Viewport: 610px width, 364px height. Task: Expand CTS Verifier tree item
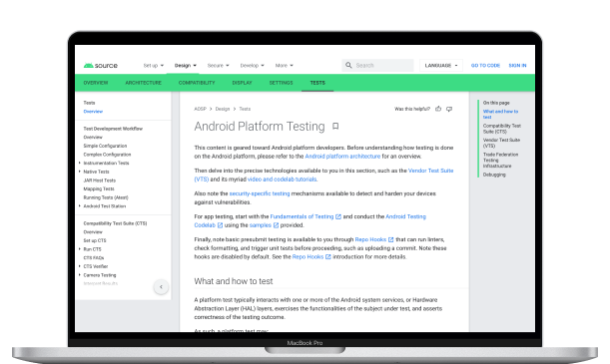coord(80,266)
